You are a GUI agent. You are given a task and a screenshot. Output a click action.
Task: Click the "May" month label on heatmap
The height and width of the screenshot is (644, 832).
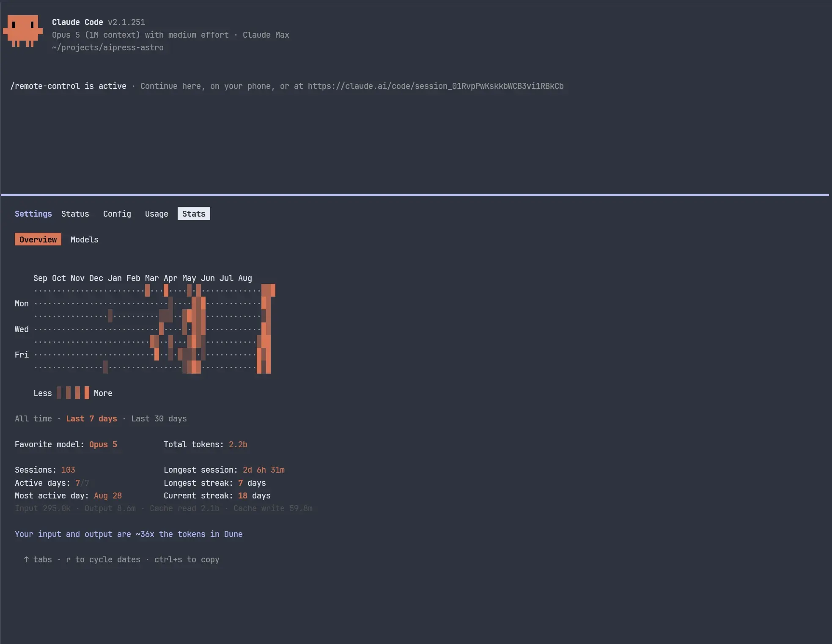[189, 278]
